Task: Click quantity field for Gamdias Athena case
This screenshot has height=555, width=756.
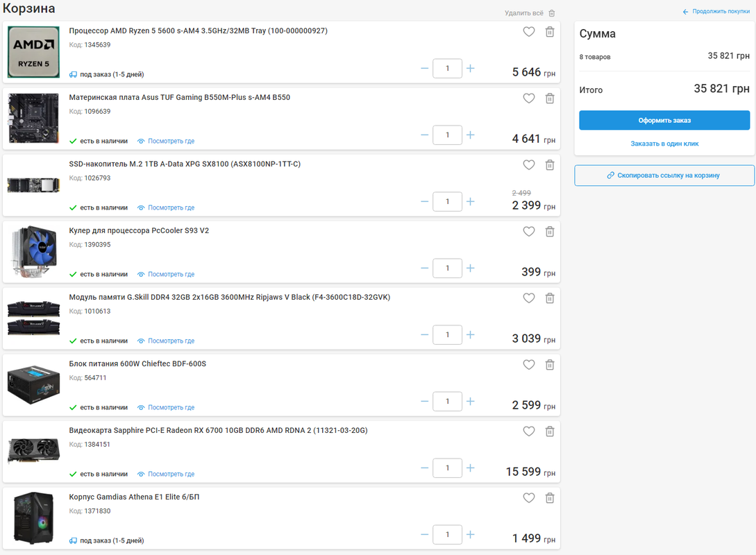Action: 448,534
